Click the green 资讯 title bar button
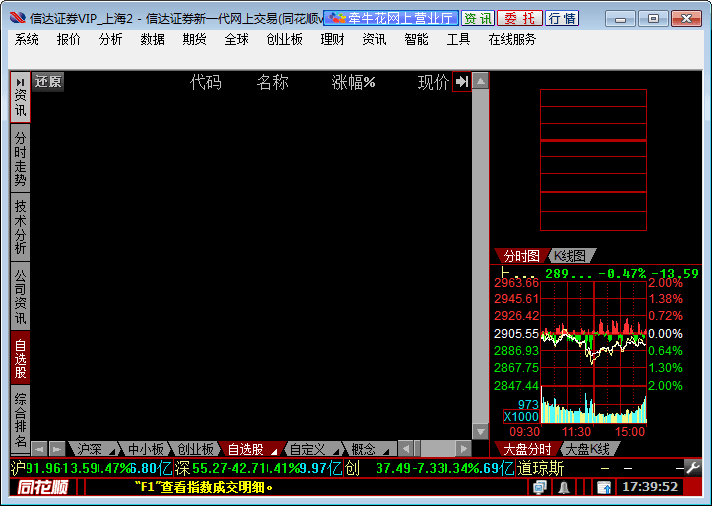712x506 pixels. coord(478,18)
